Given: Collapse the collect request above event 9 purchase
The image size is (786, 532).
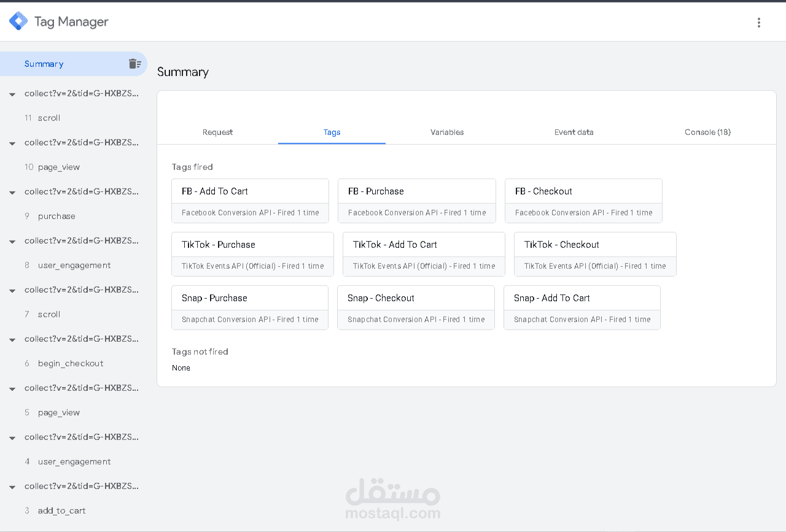Looking at the screenshot, I should coord(12,193).
